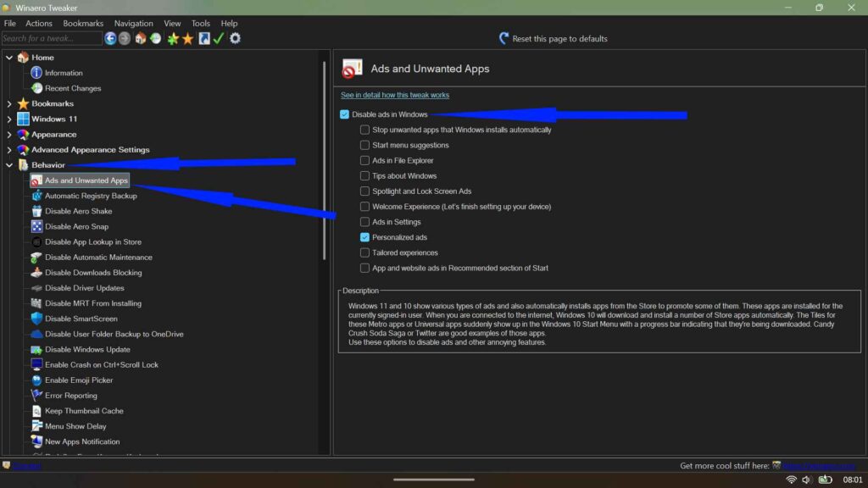
Task: Click the Disable SmartScreen shield icon
Action: click(x=35, y=319)
